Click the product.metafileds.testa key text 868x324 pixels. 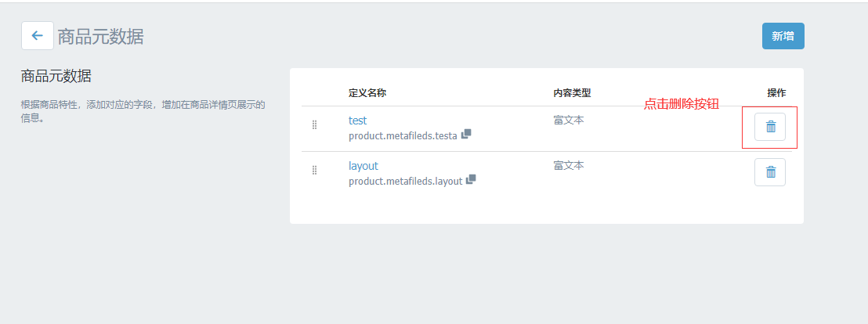click(x=403, y=135)
